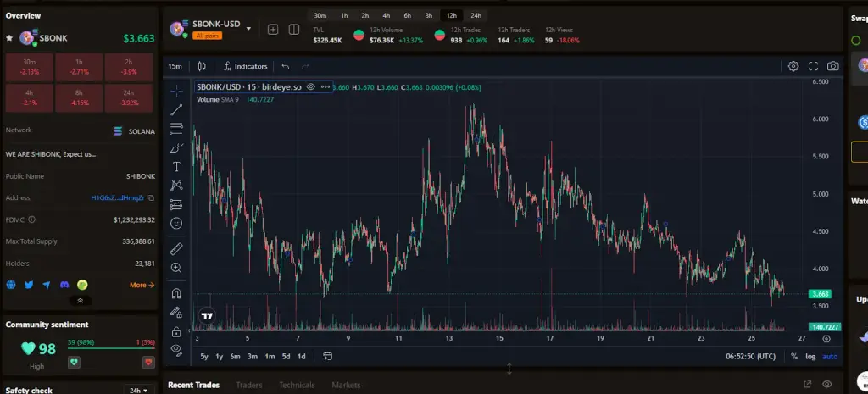Select the 4h stats timeframe
Image resolution: width=868 pixels, height=394 pixels.
point(387,15)
